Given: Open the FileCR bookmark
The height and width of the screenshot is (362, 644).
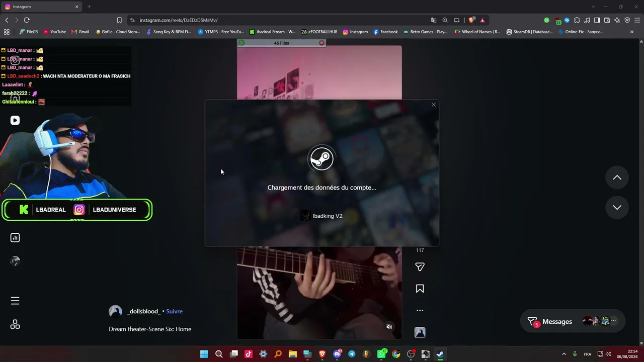Looking at the screenshot, I should point(29,32).
